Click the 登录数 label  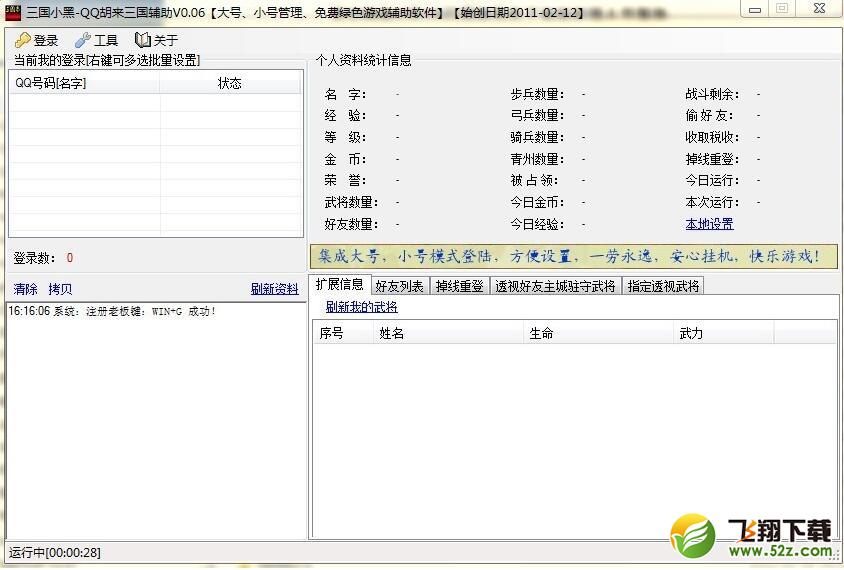pos(34,258)
